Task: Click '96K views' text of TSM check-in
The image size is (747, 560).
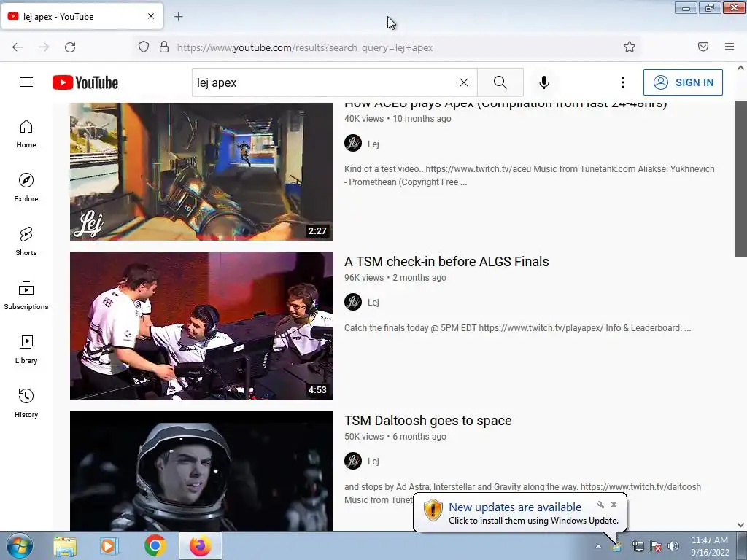Action: click(364, 278)
